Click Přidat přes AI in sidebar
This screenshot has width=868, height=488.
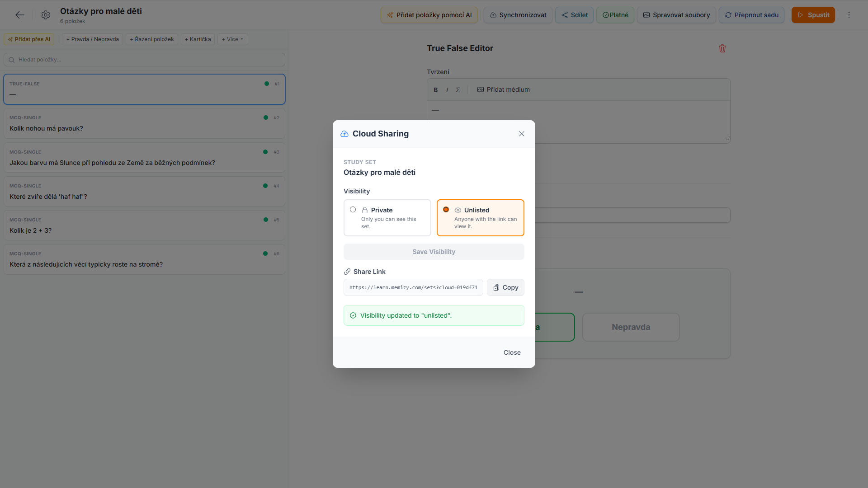[x=29, y=39]
